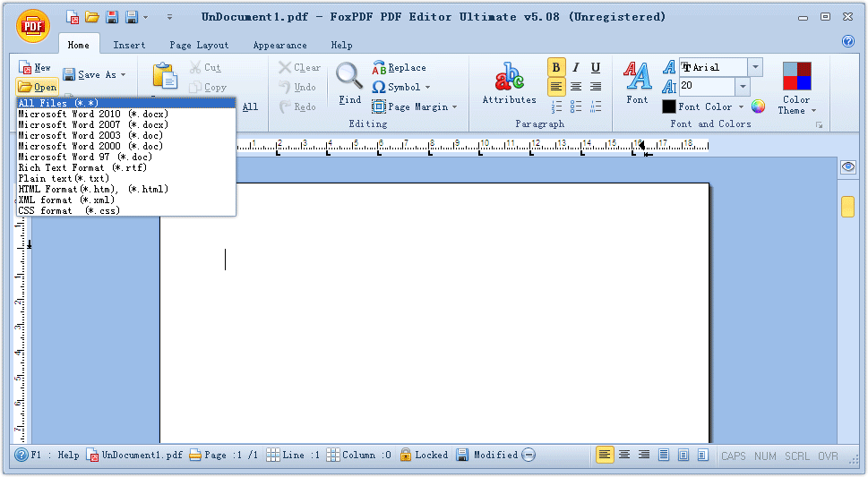Click the Paste clipboard icon

[x=165, y=76]
